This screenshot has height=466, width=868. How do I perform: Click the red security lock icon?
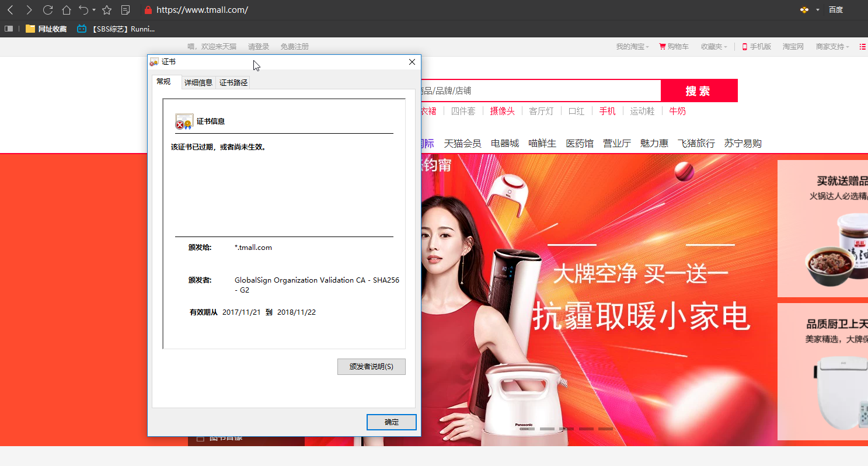pyautogui.click(x=148, y=10)
